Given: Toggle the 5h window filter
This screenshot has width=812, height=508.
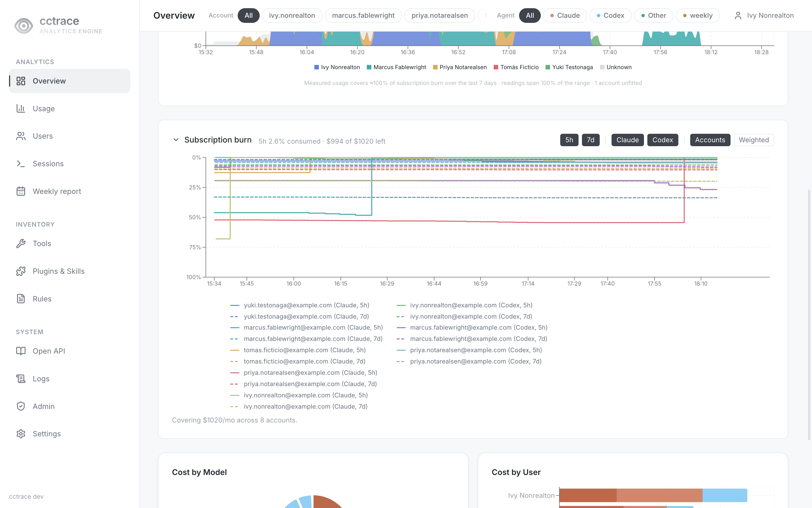Looking at the screenshot, I should point(569,140).
